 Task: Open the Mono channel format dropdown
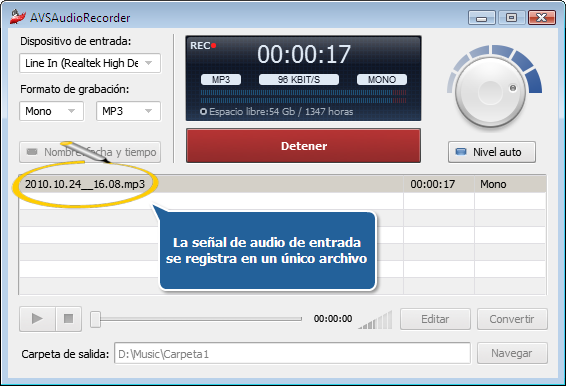coord(51,111)
